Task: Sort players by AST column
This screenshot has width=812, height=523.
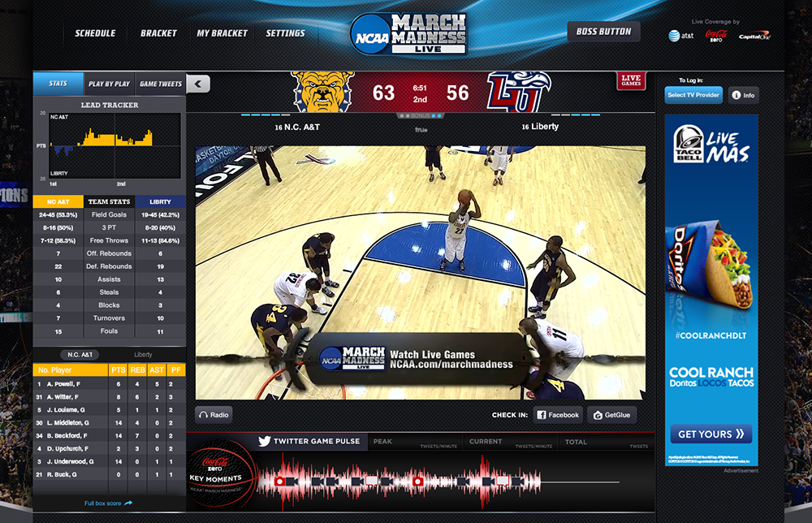Action: [157, 370]
